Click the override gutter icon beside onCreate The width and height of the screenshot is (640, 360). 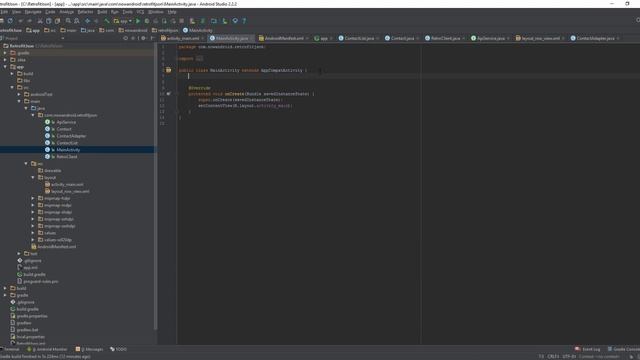click(x=169, y=94)
